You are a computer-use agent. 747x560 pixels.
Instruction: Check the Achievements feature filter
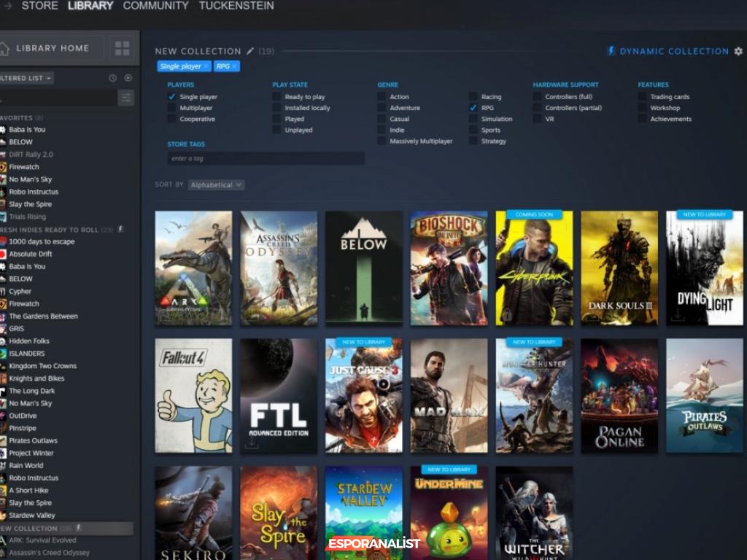(642, 119)
